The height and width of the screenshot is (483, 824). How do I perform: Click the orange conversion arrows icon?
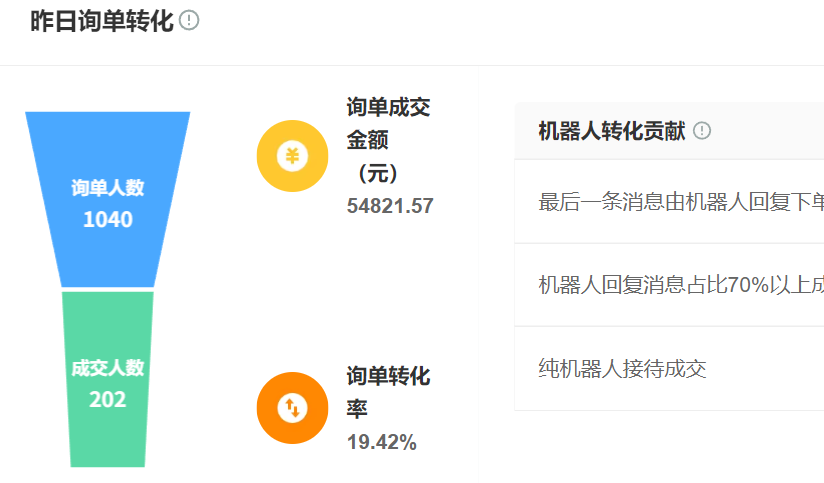(292, 408)
